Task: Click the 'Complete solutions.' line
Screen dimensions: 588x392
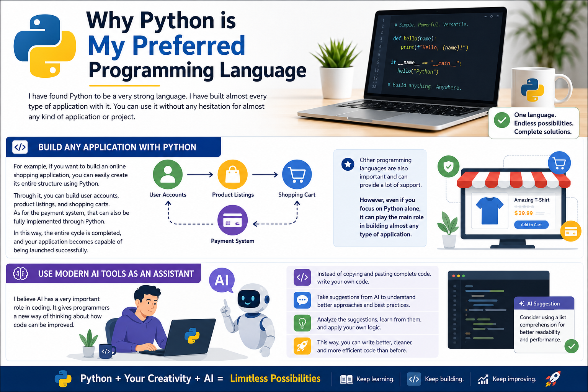Action: pyautogui.click(x=542, y=132)
